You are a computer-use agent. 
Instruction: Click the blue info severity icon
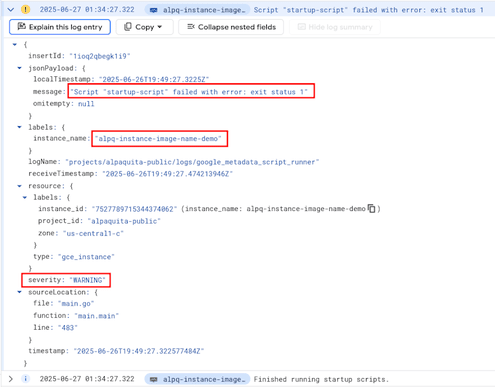(x=25, y=379)
